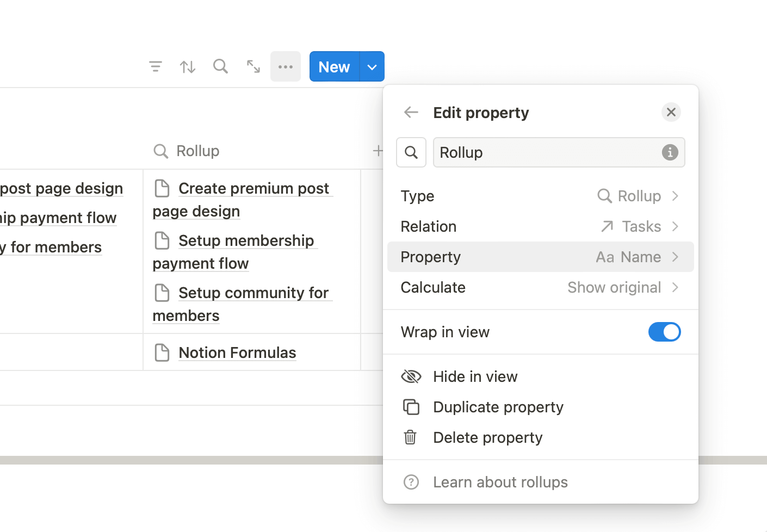Click the New button to create an entry
This screenshot has height=532, width=767.
[333, 66]
